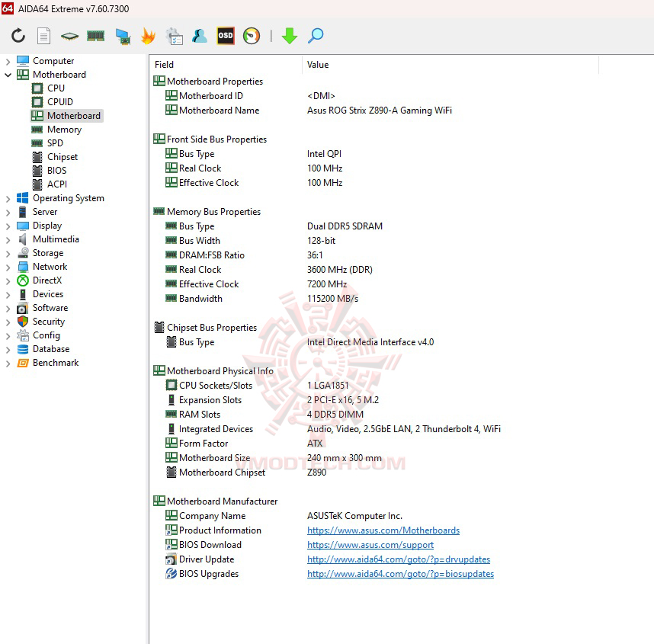Expand the Server node

tap(8, 213)
